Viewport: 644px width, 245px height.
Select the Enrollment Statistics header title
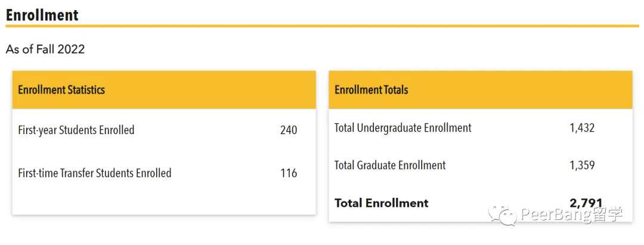click(61, 90)
